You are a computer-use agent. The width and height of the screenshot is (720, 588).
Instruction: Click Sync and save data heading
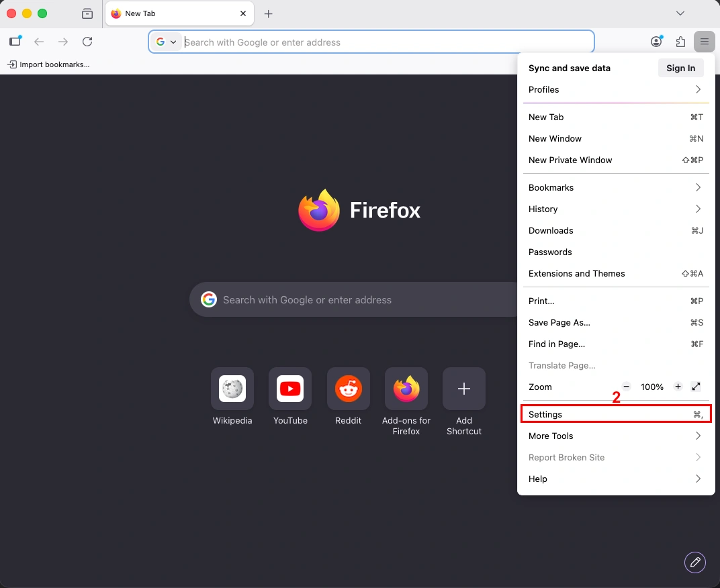coord(570,68)
